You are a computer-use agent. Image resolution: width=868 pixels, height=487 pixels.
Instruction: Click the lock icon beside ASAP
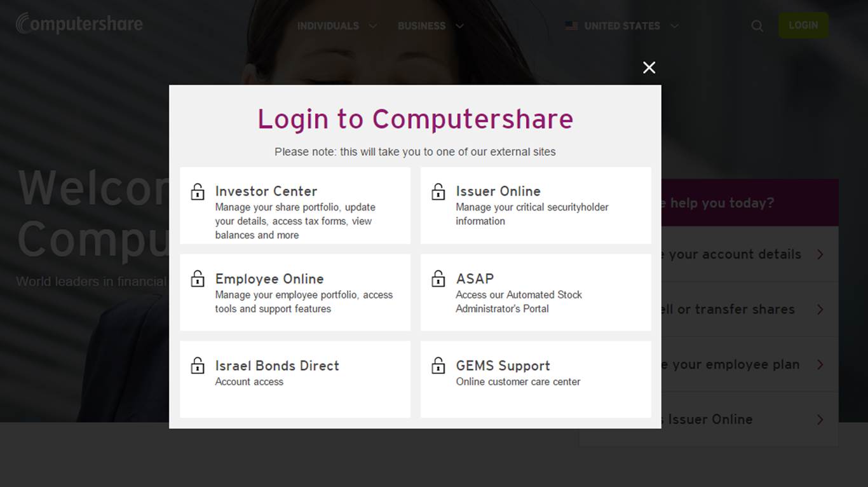[x=438, y=278]
